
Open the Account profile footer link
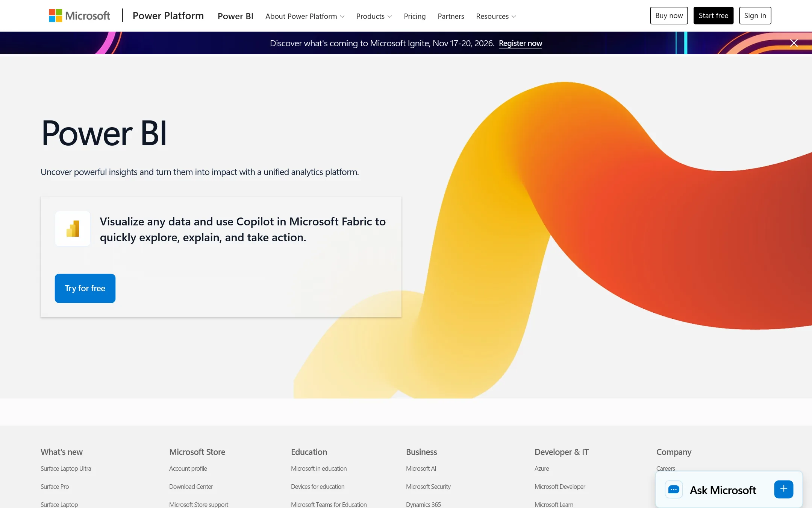[188, 468]
